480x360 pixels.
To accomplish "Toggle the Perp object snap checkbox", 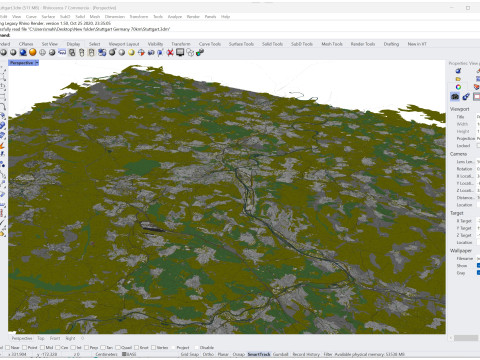I will pyautogui.click(x=86, y=347).
